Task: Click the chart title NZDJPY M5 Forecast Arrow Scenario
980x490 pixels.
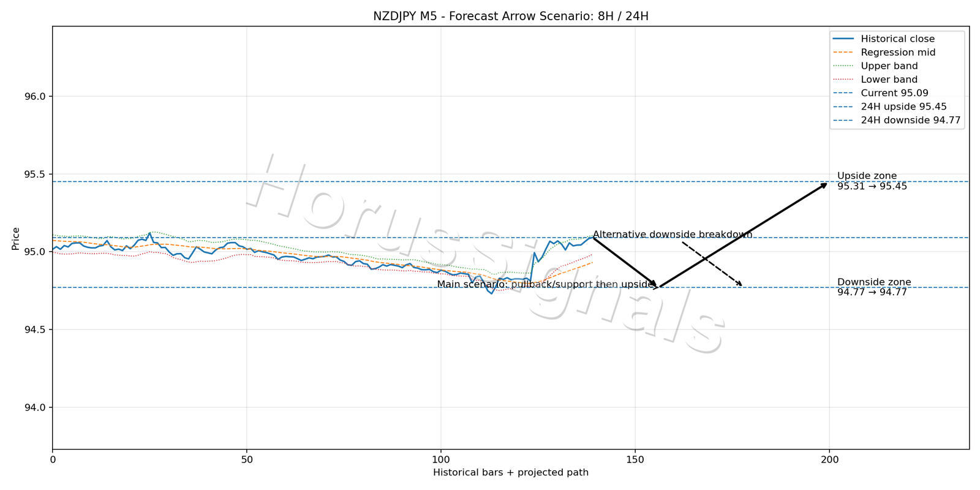Action: [x=511, y=16]
